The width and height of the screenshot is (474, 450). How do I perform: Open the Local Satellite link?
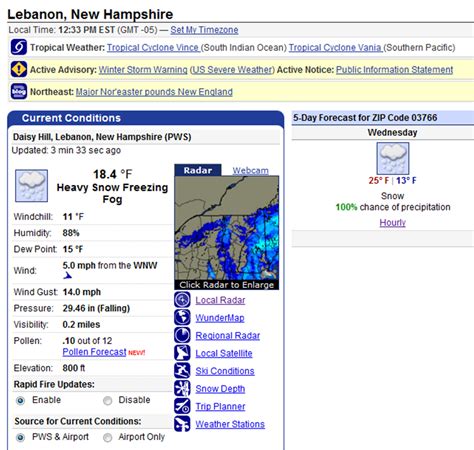point(224,353)
